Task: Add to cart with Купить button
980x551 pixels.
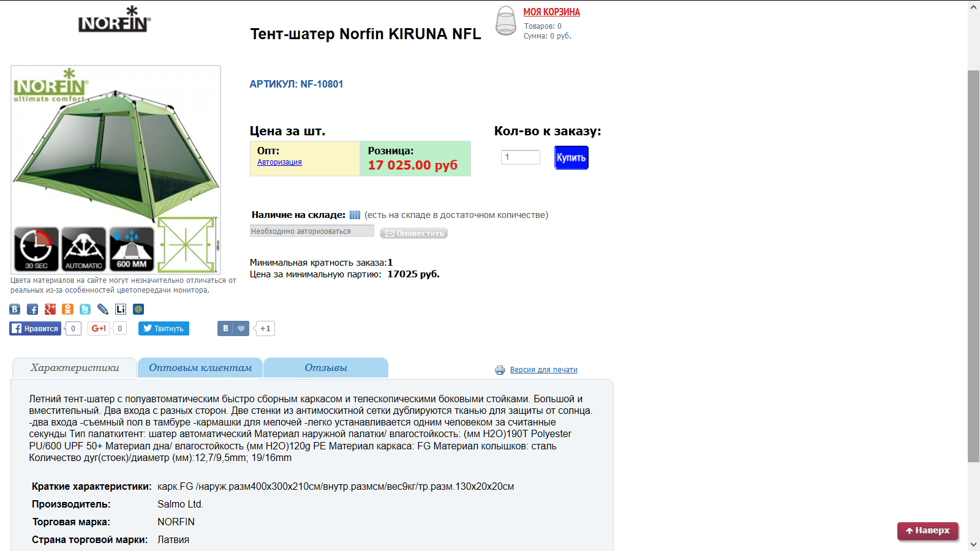Action: 571,157
